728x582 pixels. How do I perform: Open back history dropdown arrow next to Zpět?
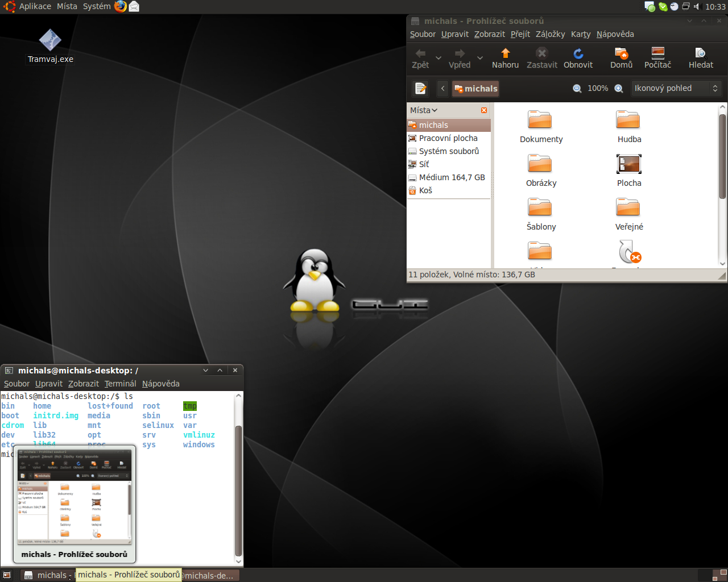(439, 57)
